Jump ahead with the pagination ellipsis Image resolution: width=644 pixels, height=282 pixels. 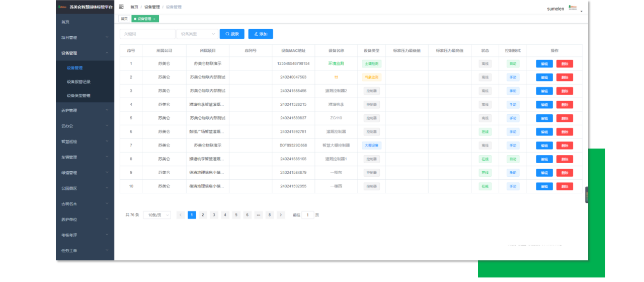coord(259,215)
